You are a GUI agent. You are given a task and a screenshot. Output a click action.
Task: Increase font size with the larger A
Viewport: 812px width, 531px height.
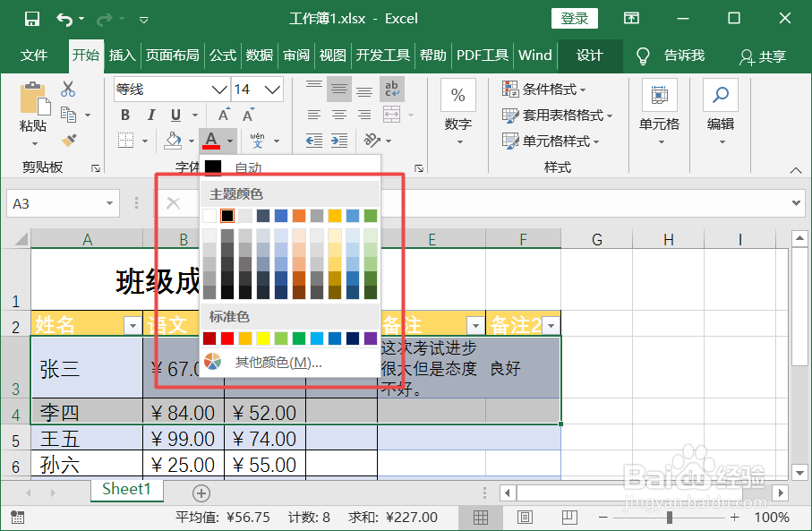pyautogui.click(x=224, y=115)
